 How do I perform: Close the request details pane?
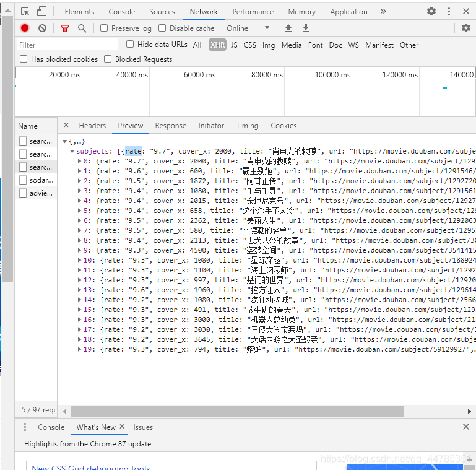pos(66,125)
